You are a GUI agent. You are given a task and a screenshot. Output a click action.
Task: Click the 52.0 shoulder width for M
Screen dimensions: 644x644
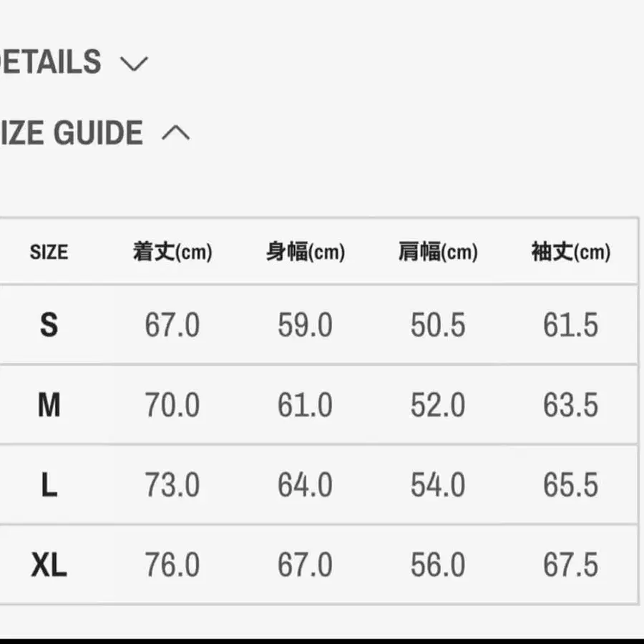[438, 406]
